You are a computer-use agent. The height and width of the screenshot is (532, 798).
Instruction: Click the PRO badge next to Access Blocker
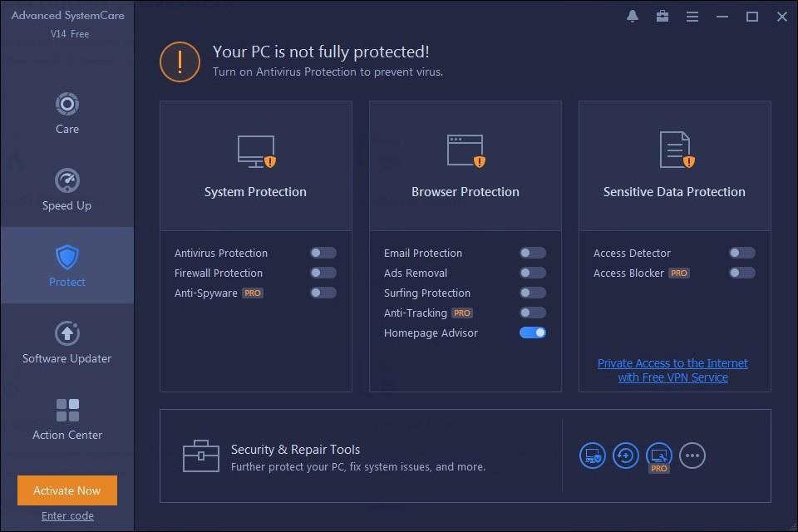[679, 273]
